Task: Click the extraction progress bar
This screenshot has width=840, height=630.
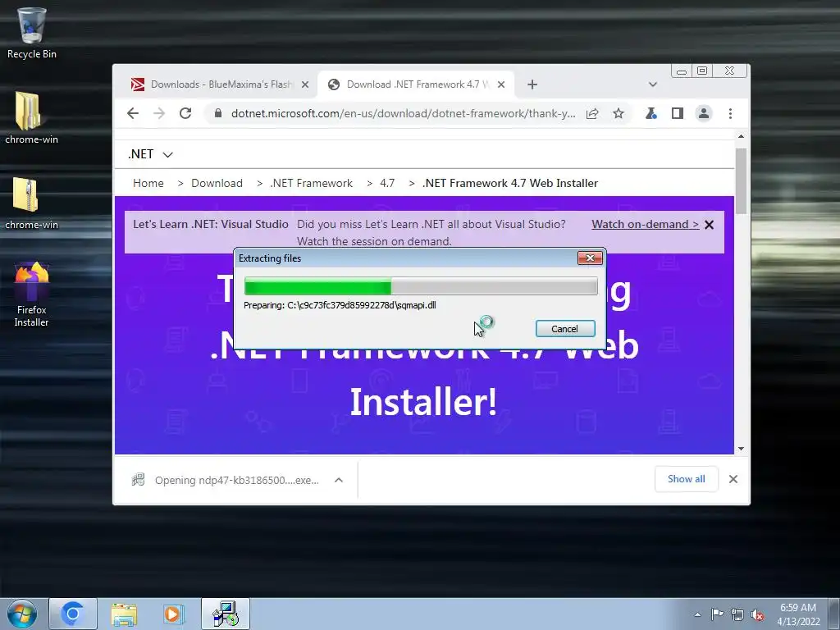Action: (421, 286)
